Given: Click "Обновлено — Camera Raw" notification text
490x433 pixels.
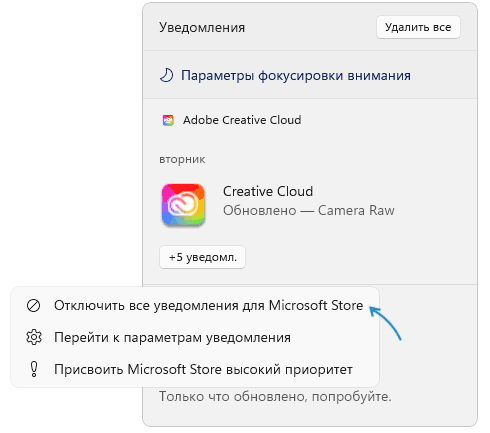Looking at the screenshot, I should [x=309, y=210].
